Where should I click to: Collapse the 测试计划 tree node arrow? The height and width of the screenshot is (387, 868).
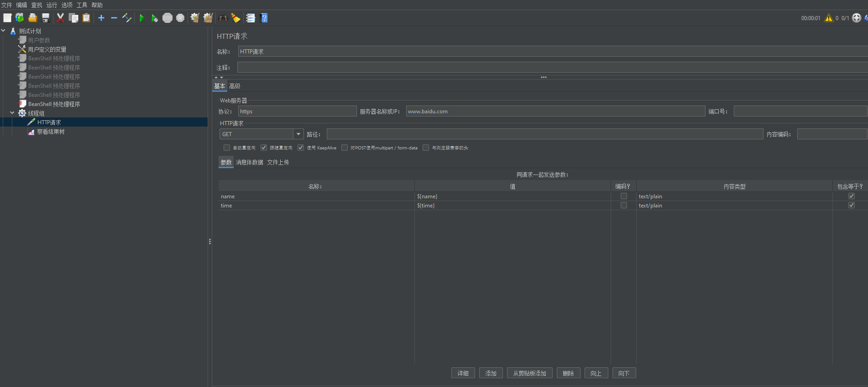tap(4, 31)
